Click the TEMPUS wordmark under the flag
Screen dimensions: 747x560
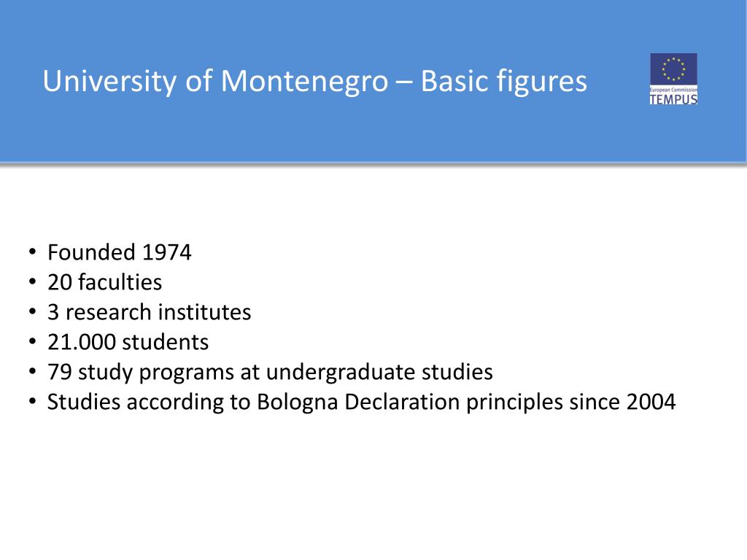tap(673, 98)
